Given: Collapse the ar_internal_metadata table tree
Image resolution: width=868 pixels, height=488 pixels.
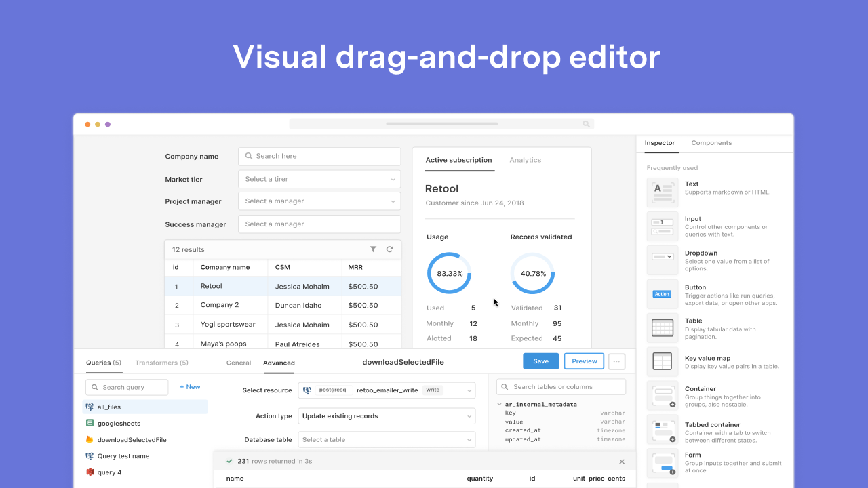Looking at the screenshot, I should point(500,405).
